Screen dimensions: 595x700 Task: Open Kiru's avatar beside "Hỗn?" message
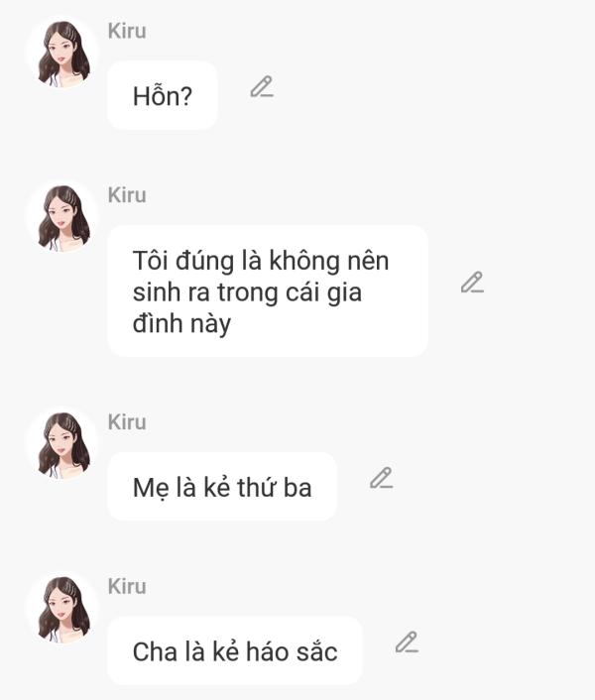coord(62,53)
